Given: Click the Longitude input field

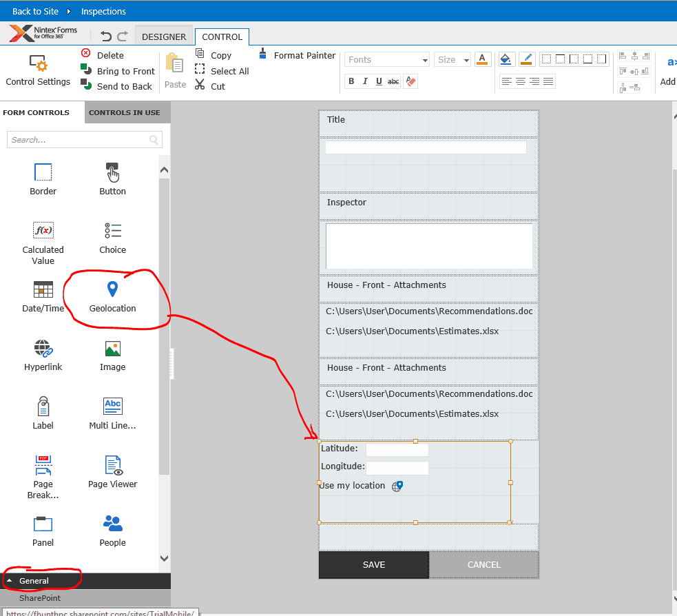Looking at the screenshot, I should [397, 467].
